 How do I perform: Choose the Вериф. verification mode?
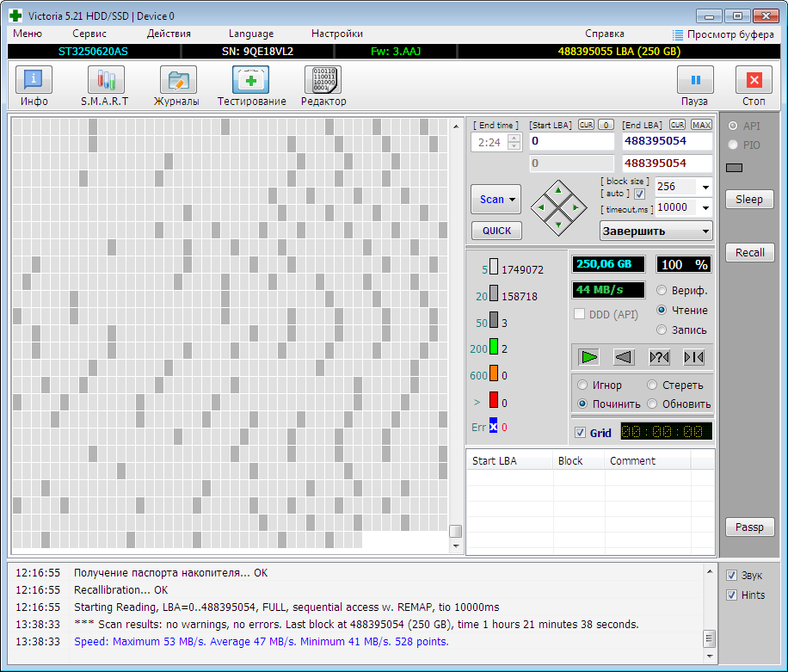[662, 291]
